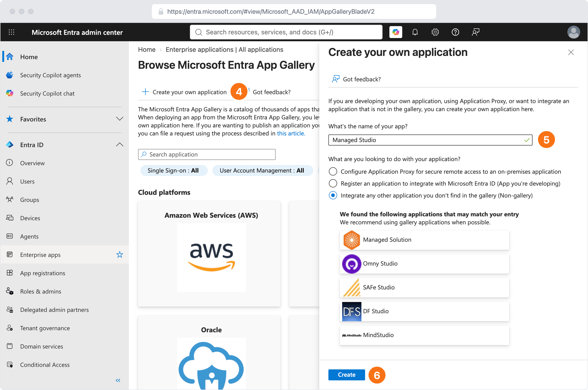This screenshot has height=390, width=588.
Task: Open the help question mark icon
Action: coord(455,32)
